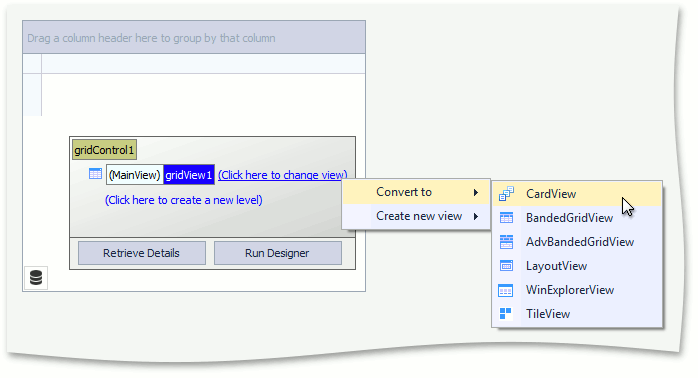Choose WinExplorerView menu entry
698x378 pixels.
[x=577, y=290]
